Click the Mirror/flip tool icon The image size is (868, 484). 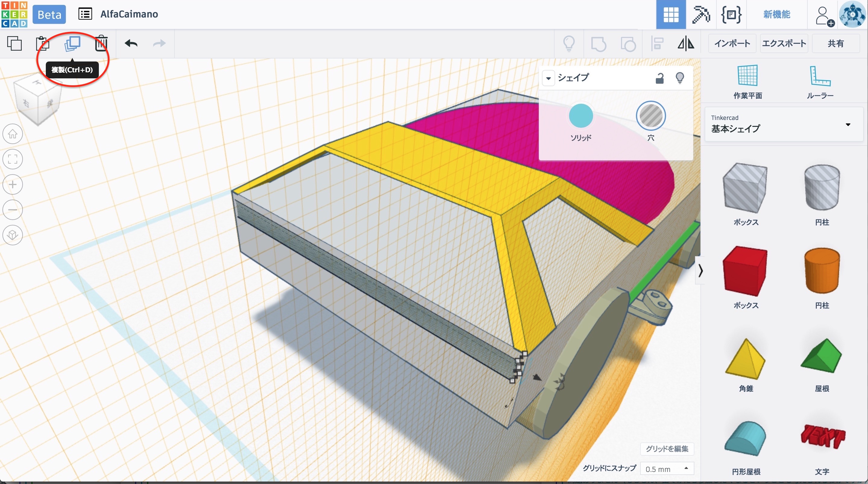tap(686, 43)
